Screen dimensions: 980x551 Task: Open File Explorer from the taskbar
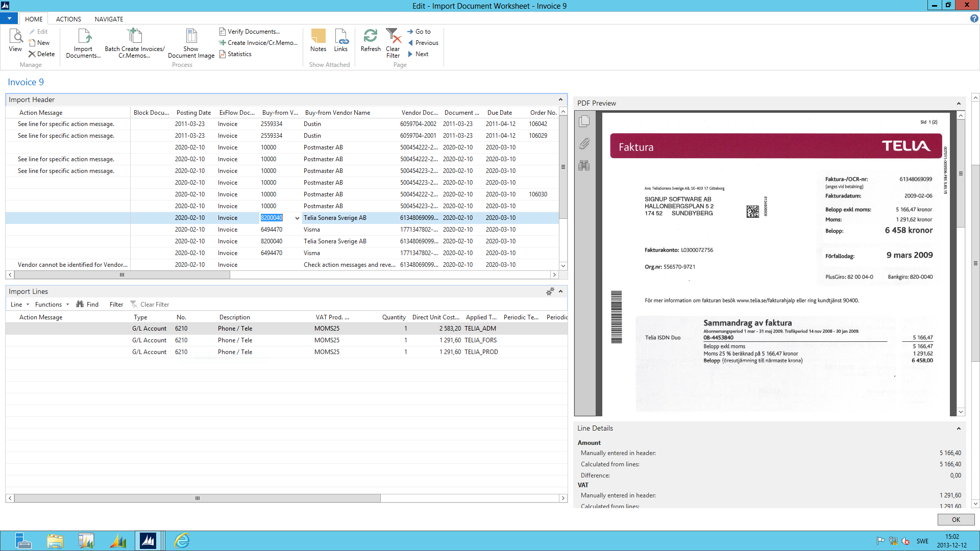[55, 541]
